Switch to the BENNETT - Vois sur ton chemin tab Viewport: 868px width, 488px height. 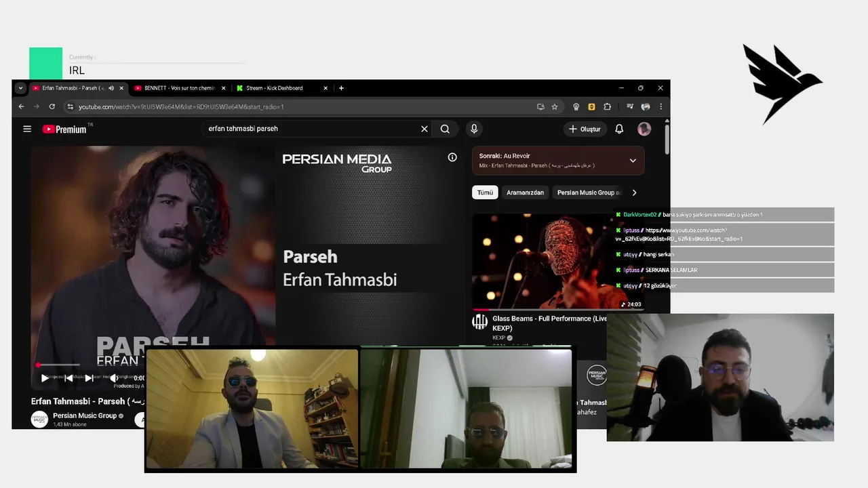pos(180,88)
